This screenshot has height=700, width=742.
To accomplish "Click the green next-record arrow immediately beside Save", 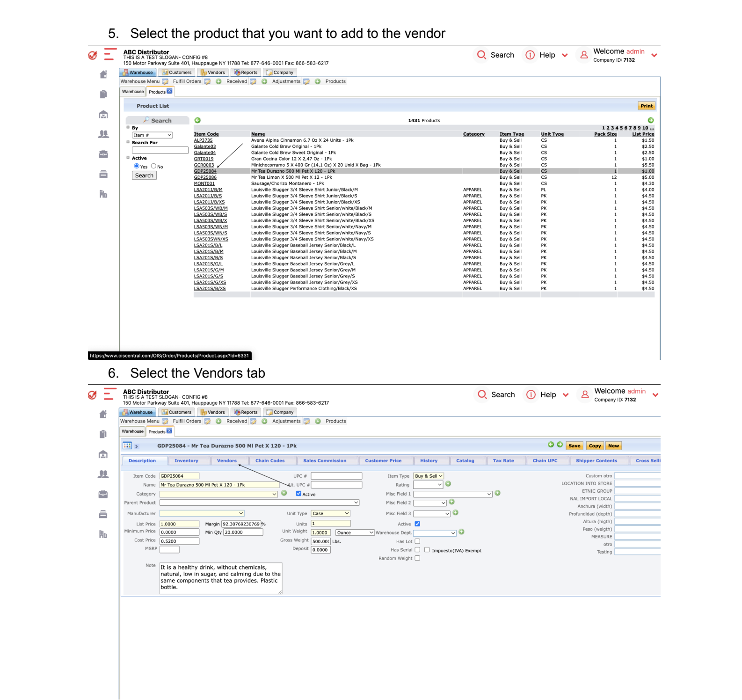I will tap(560, 445).
